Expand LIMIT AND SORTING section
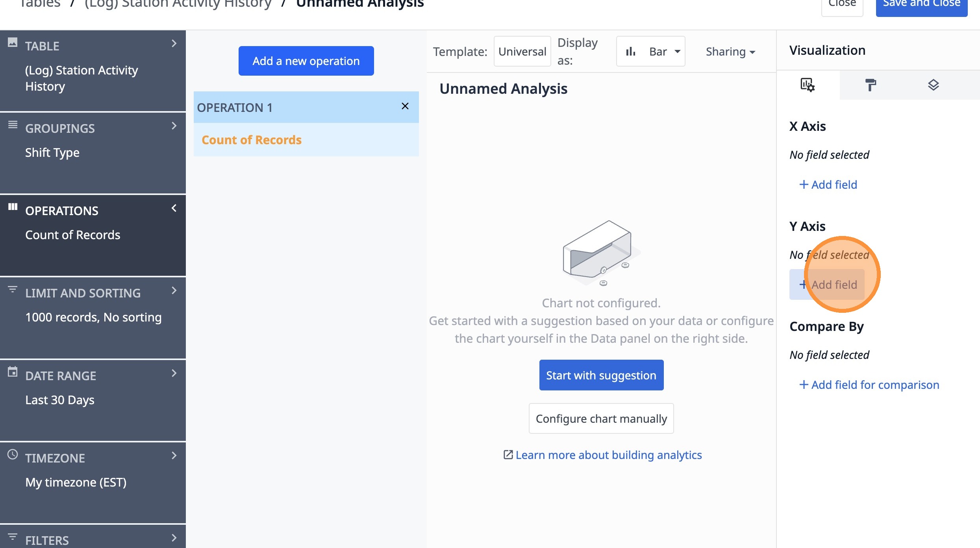980x548 pixels. [174, 291]
